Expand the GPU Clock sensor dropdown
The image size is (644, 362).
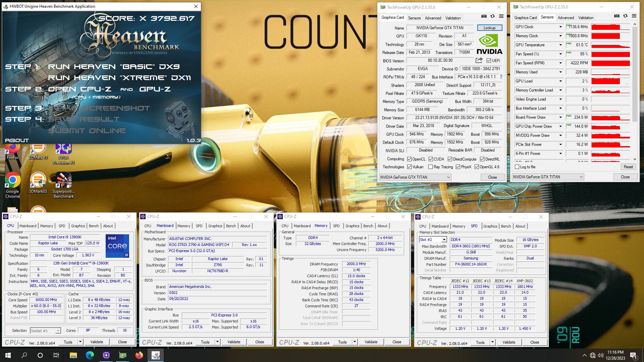click(560, 27)
